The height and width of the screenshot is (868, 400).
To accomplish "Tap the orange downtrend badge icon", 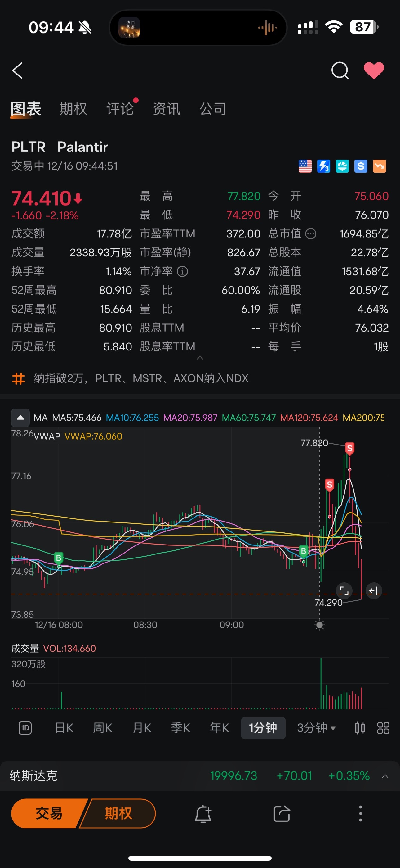I will point(380,166).
